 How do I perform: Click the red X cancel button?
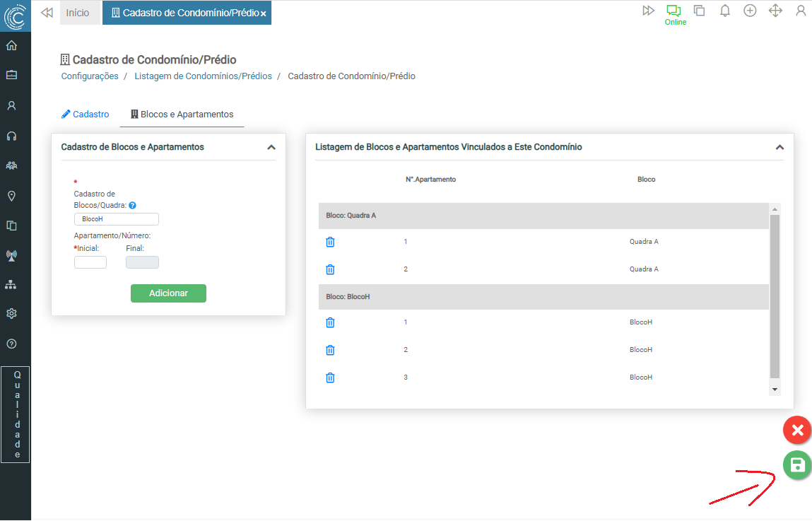[796, 430]
